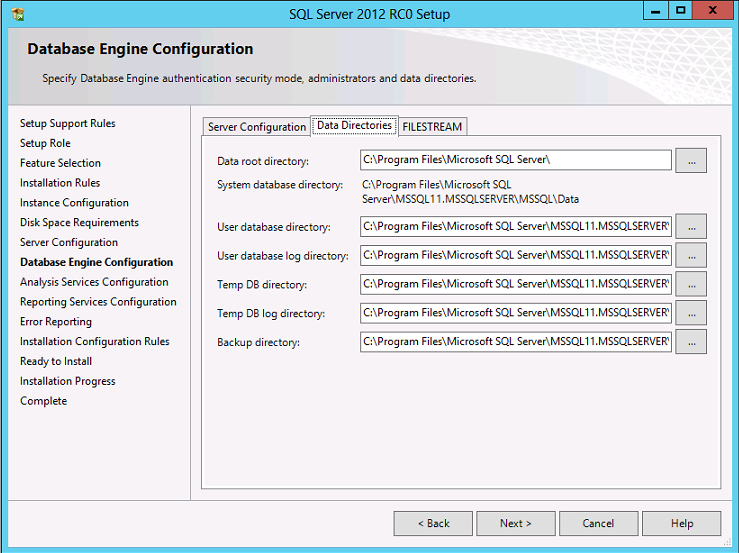The height and width of the screenshot is (553, 739).
Task: Click into Data root directory field
Action: [x=516, y=160]
